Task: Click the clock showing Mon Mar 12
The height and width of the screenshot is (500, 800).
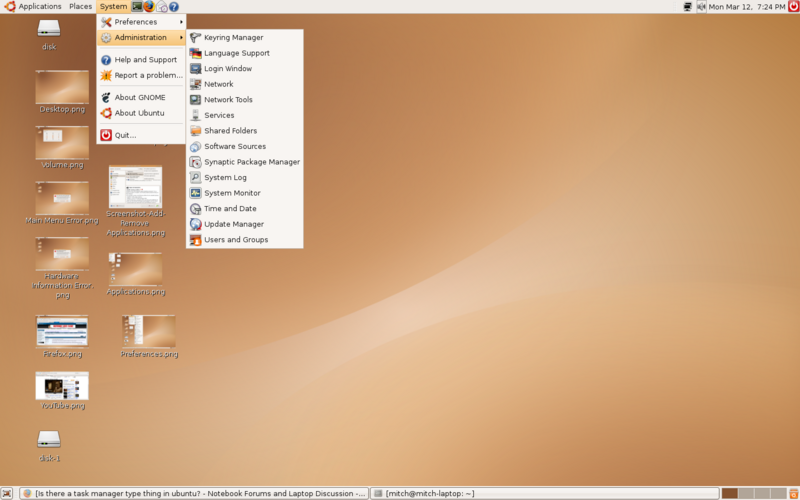Action: click(x=746, y=7)
